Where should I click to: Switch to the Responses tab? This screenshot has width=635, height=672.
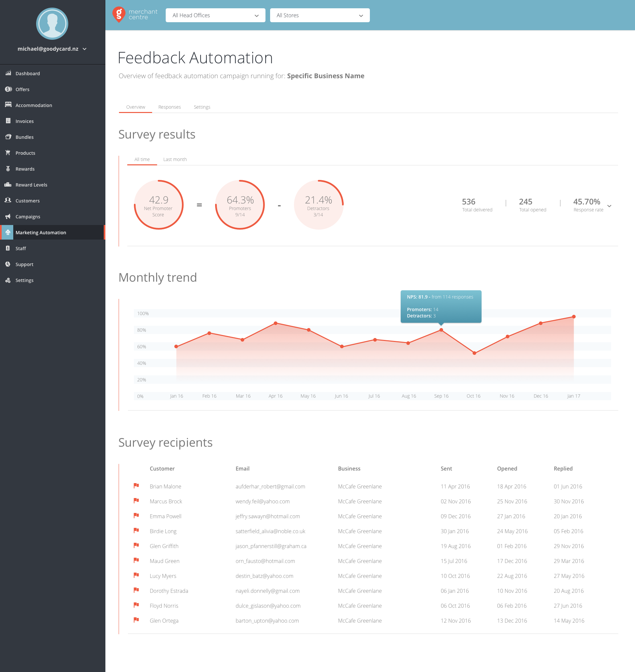[x=170, y=107]
